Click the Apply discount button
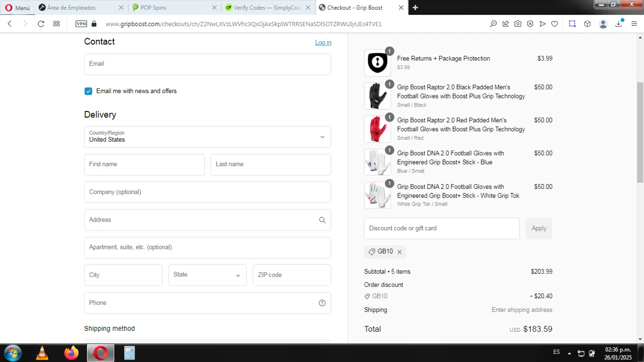644x362 pixels. (539, 228)
